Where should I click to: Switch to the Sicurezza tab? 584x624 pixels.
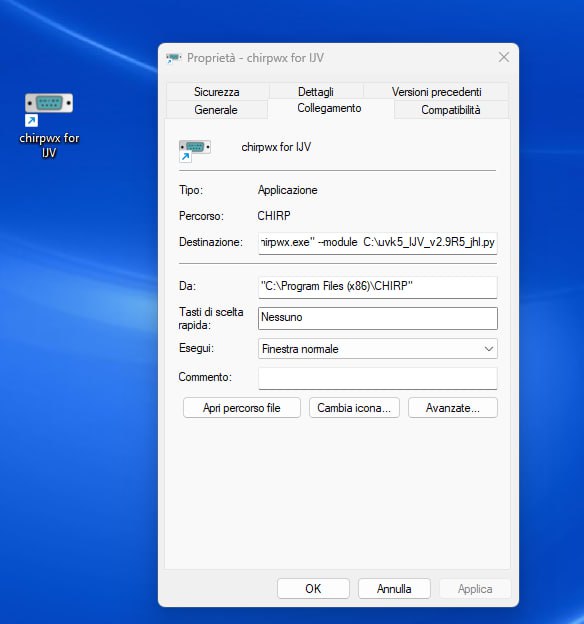click(x=217, y=92)
